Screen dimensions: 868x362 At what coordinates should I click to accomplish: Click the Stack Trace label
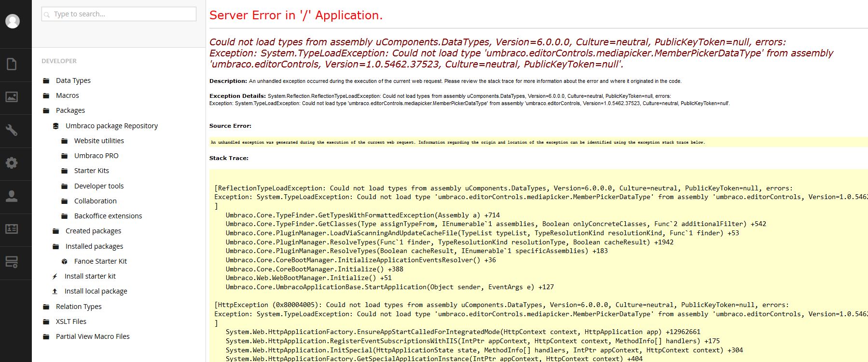[229, 158]
